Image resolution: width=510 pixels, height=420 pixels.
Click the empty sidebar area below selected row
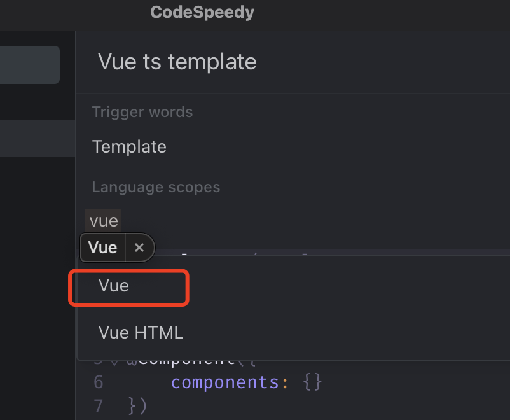click(x=38, y=286)
